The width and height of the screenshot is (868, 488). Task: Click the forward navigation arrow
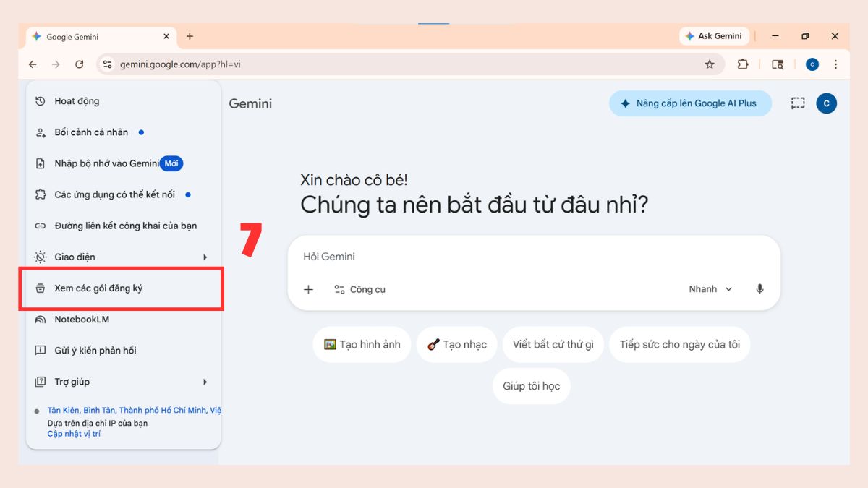point(56,64)
